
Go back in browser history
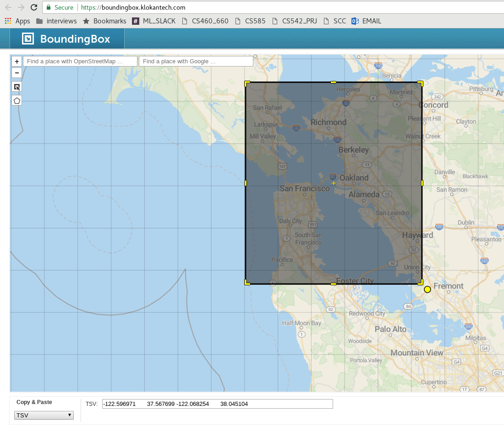point(8,7)
